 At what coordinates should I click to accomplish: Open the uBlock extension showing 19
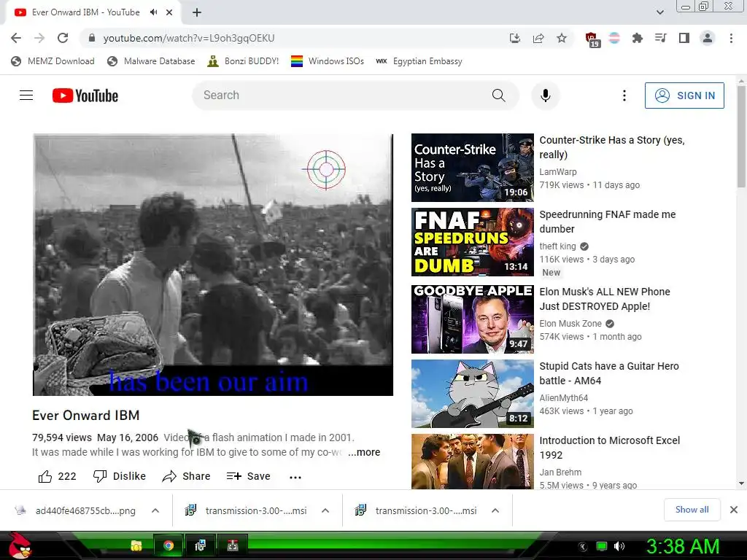coord(592,39)
